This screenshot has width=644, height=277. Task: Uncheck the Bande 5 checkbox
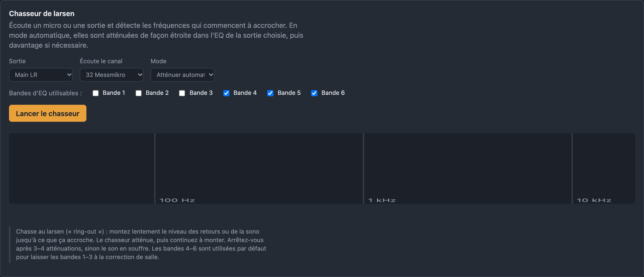tap(270, 93)
